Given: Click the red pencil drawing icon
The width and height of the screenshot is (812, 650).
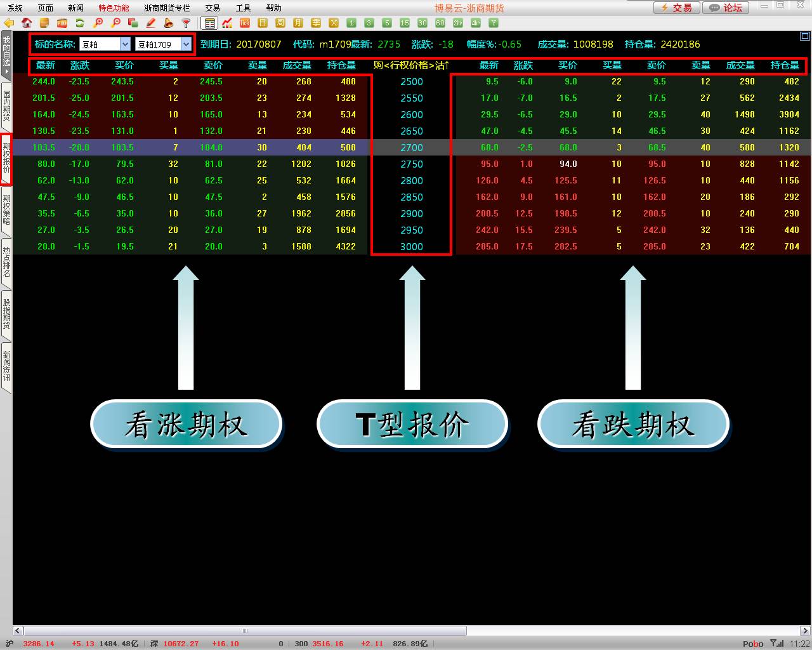Looking at the screenshot, I should (151, 23).
